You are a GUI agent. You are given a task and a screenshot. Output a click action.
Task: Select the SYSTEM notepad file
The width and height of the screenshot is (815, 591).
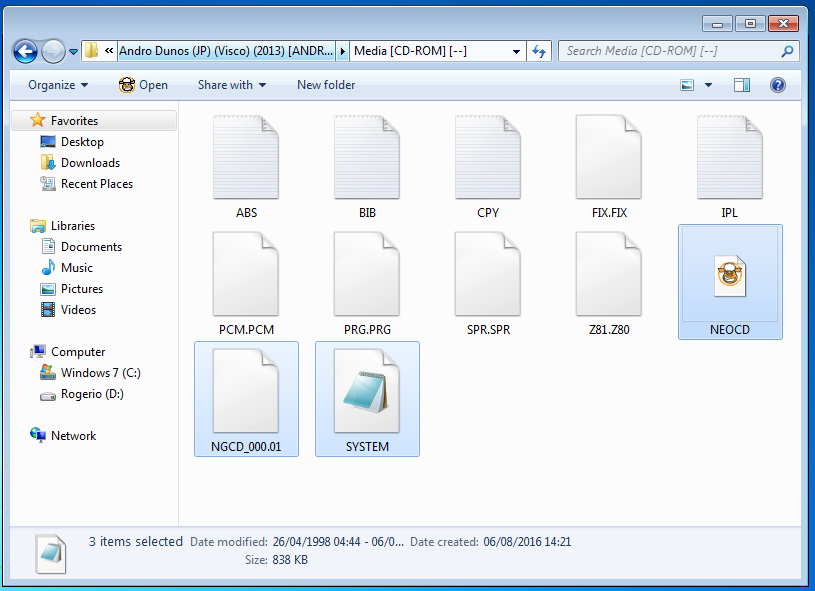(367, 392)
